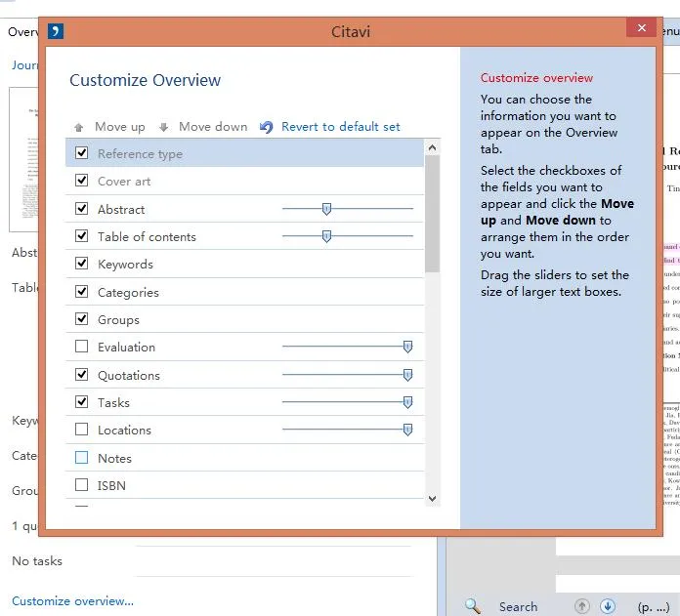Uncheck the Abstract checkbox
Viewport: 680px width, 616px height.
[82, 209]
